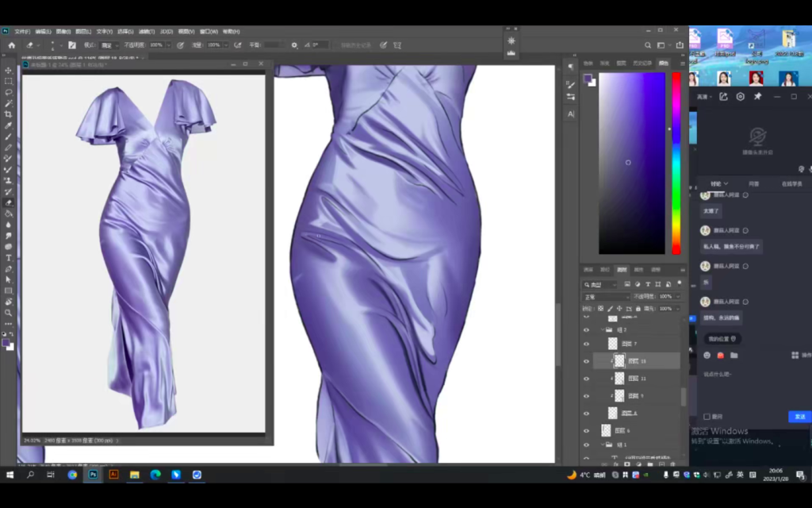
Task: Select the Lasso tool
Action: coord(9,92)
